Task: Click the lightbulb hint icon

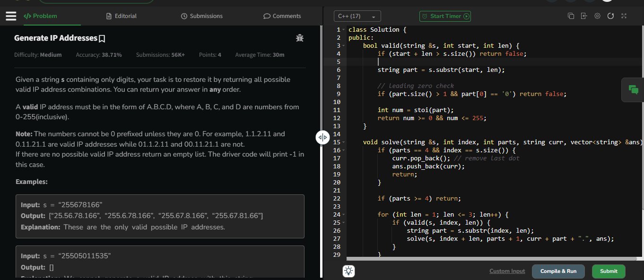Action: tap(349, 271)
